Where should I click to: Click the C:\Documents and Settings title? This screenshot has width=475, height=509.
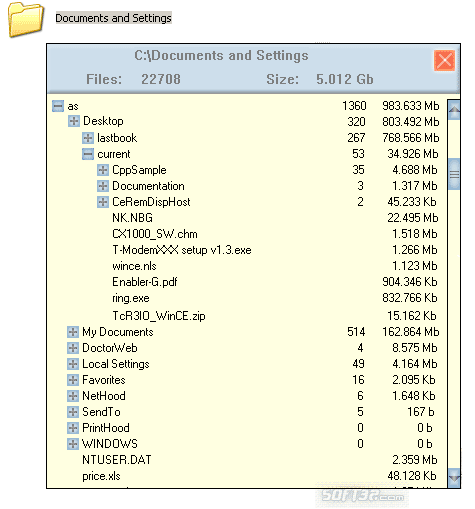click(x=221, y=56)
